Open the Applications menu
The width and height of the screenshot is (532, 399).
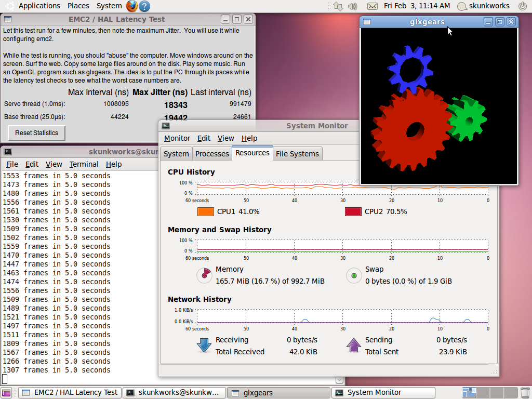point(39,6)
